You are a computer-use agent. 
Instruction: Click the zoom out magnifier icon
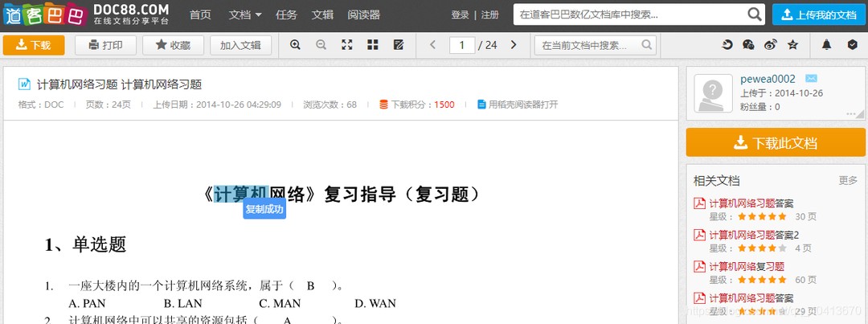(321, 45)
